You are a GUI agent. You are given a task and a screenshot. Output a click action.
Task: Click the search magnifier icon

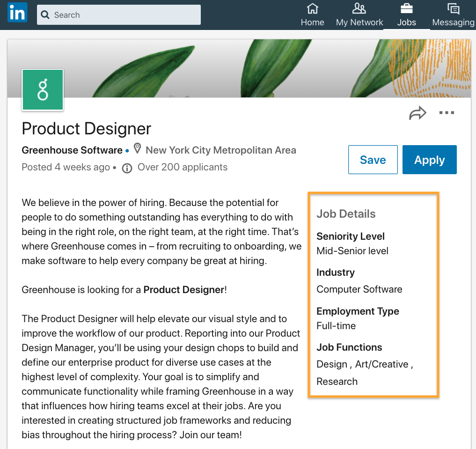click(45, 15)
